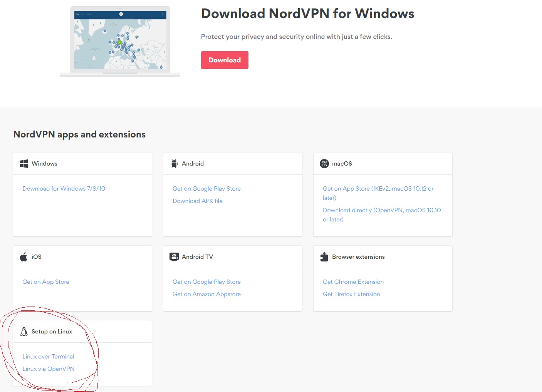
Task: Open Android TV Get on Google Play Store link
Action: [x=206, y=282]
